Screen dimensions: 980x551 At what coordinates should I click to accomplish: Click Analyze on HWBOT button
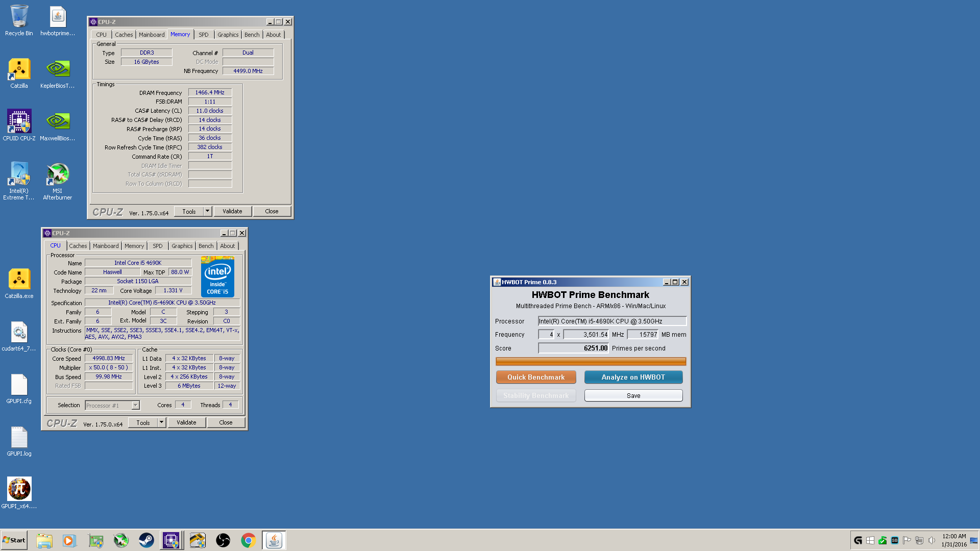(633, 377)
